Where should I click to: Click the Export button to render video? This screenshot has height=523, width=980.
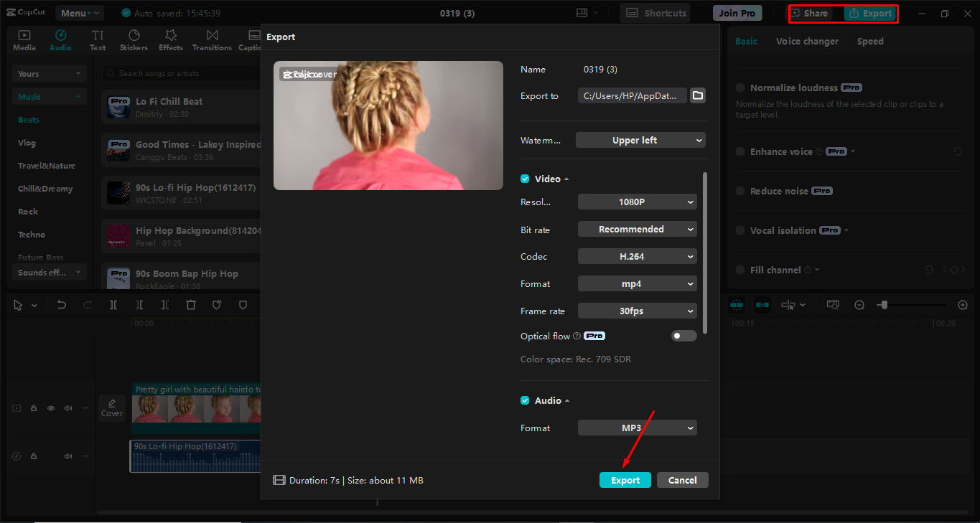(x=625, y=479)
